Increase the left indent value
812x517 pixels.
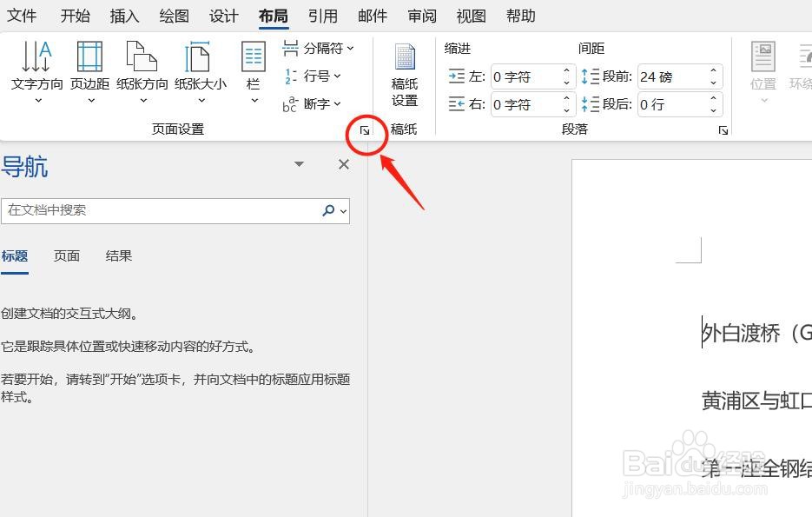(566, 70)
